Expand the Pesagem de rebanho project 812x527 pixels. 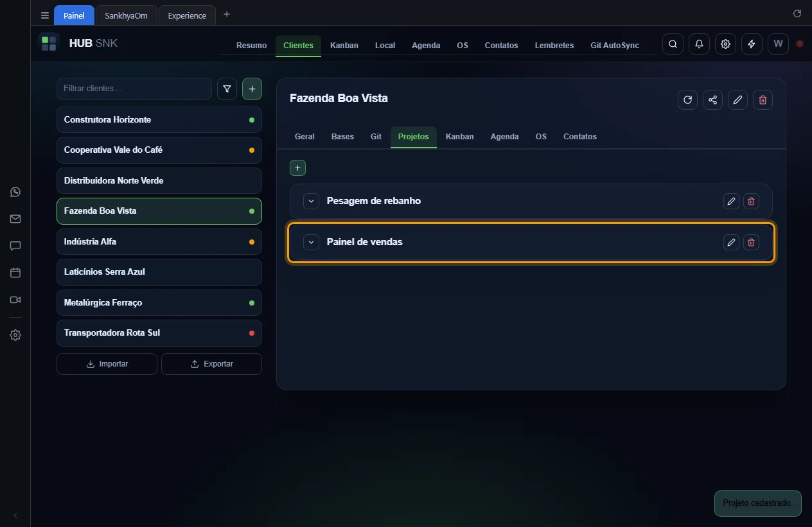pos(311,202)
